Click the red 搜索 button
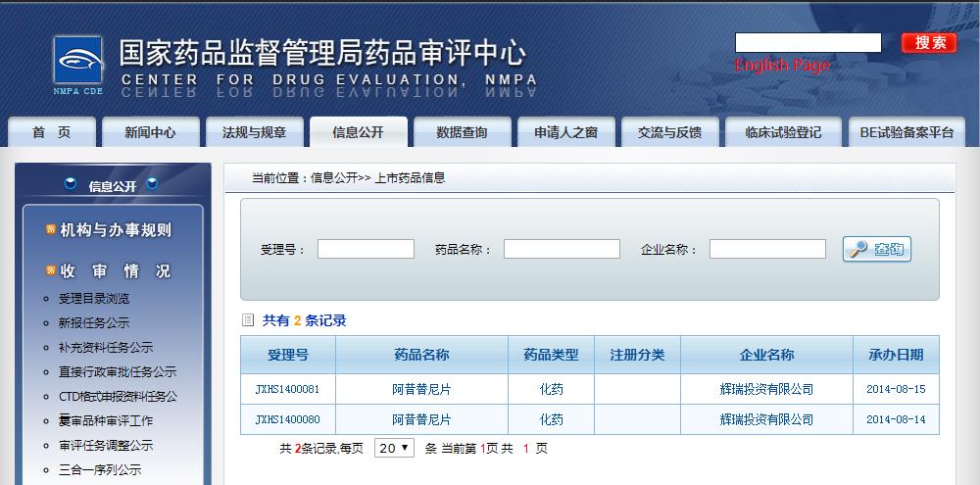The image size is (980, 485). (929, 42)
